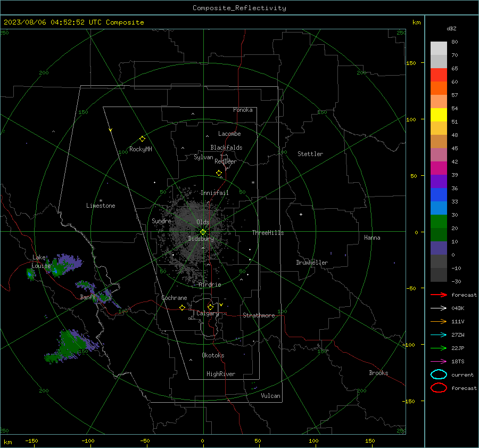Click the Limestone label

click(101, 206)
